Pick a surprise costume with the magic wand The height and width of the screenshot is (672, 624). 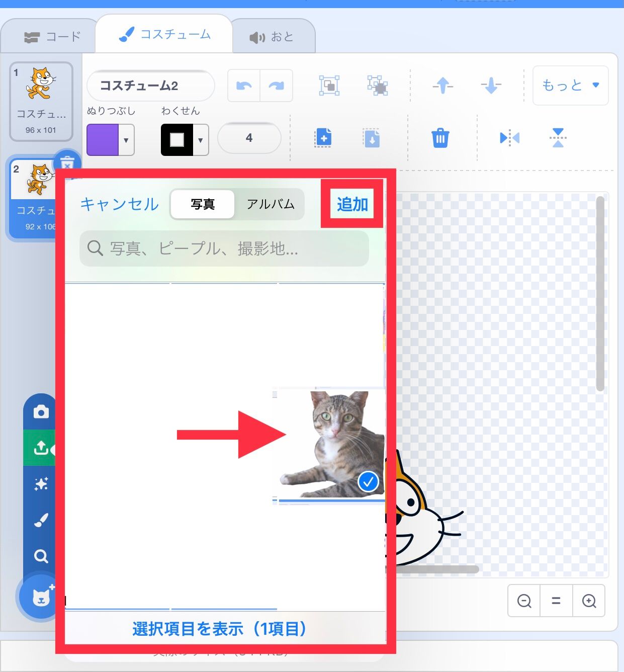click(40, 483)
